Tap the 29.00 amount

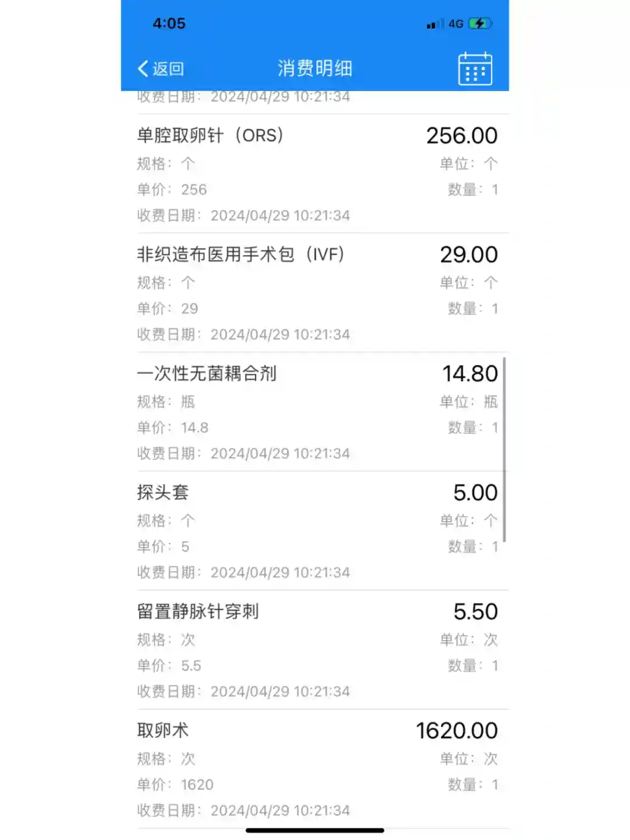point(468,255)
